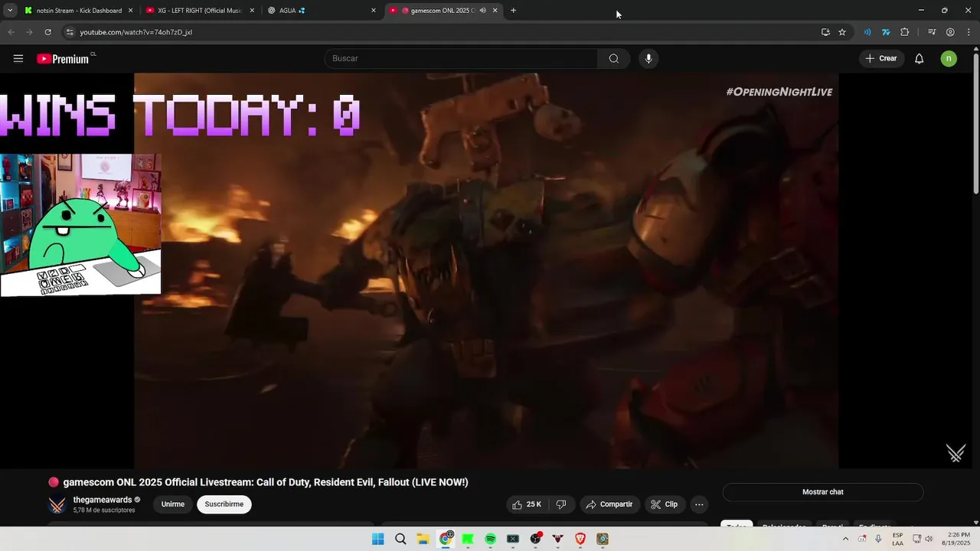Open thegameawards channel name link
Viewport: 980px width, 551px height.
click(x=103, y=500)
